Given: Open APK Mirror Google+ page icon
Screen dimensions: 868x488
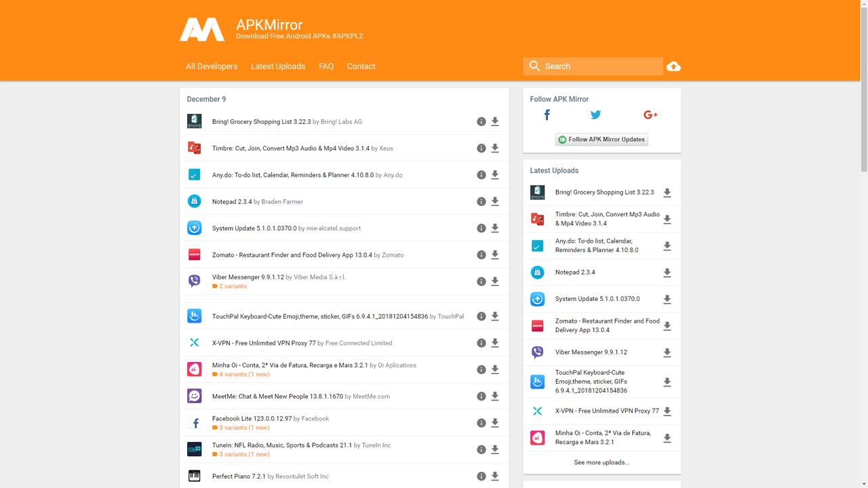Looking at the screenshot, I should (x=650, y=115).
